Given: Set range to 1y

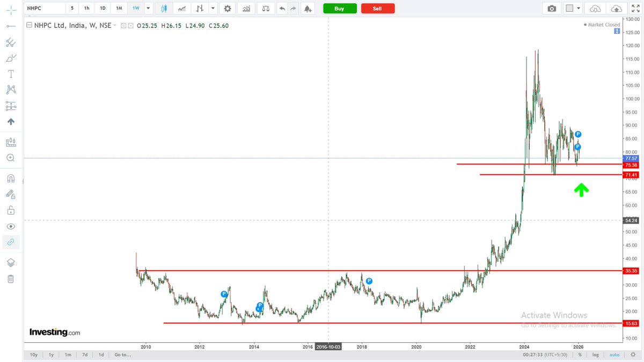Looking at the screenshot, I should coord(51,354).
